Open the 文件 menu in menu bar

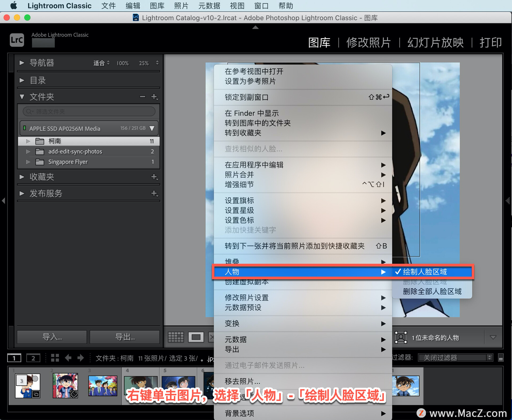109,6
